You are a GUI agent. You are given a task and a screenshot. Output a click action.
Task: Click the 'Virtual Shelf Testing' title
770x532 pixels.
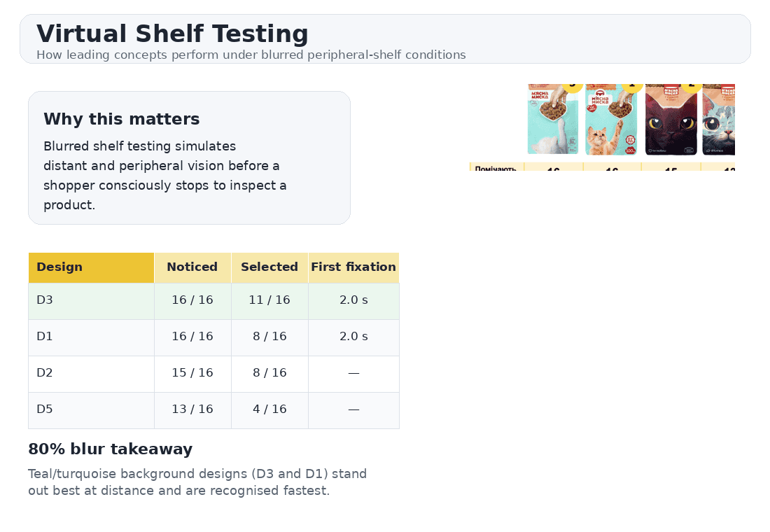pos(172,34)
